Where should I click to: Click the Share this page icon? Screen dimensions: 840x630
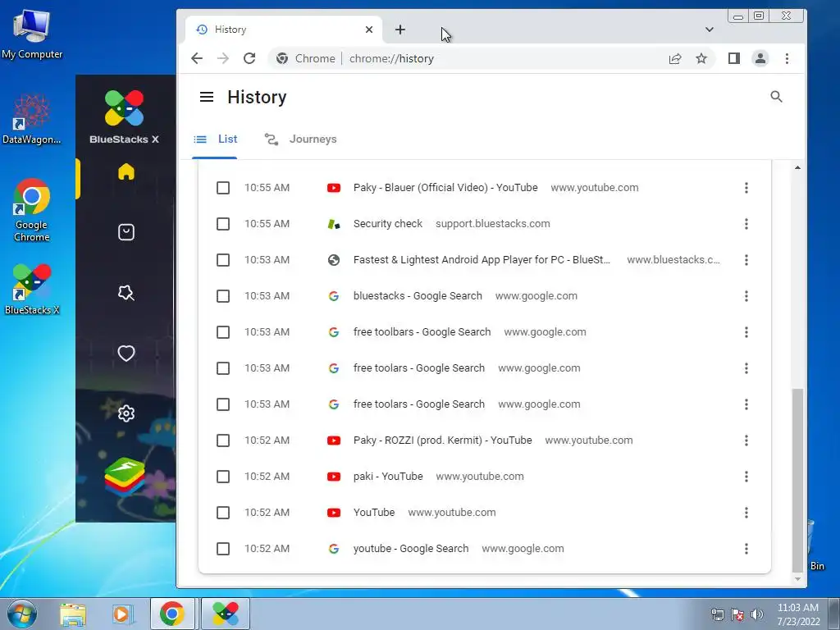675,58
